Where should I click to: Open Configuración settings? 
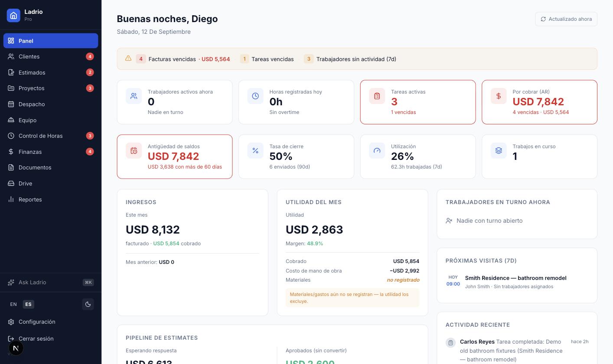point(51,322)
